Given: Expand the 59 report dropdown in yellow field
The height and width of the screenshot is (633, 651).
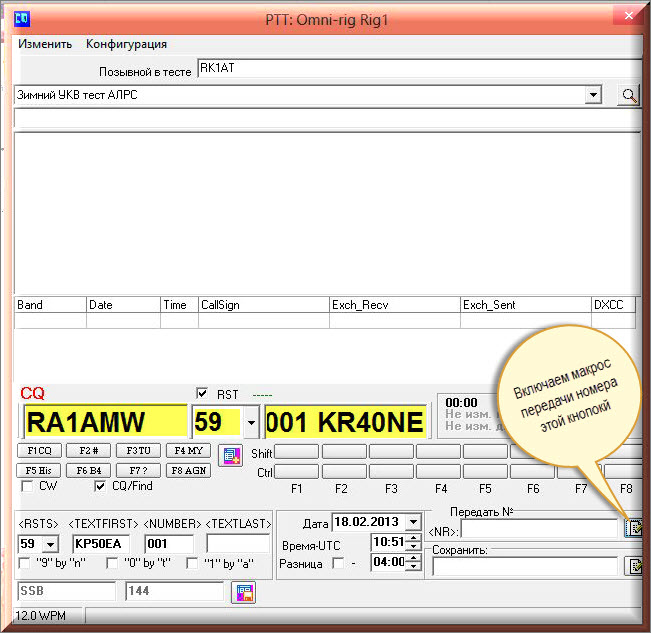Looking at the screenshot, I should click(x=250, y=422).
